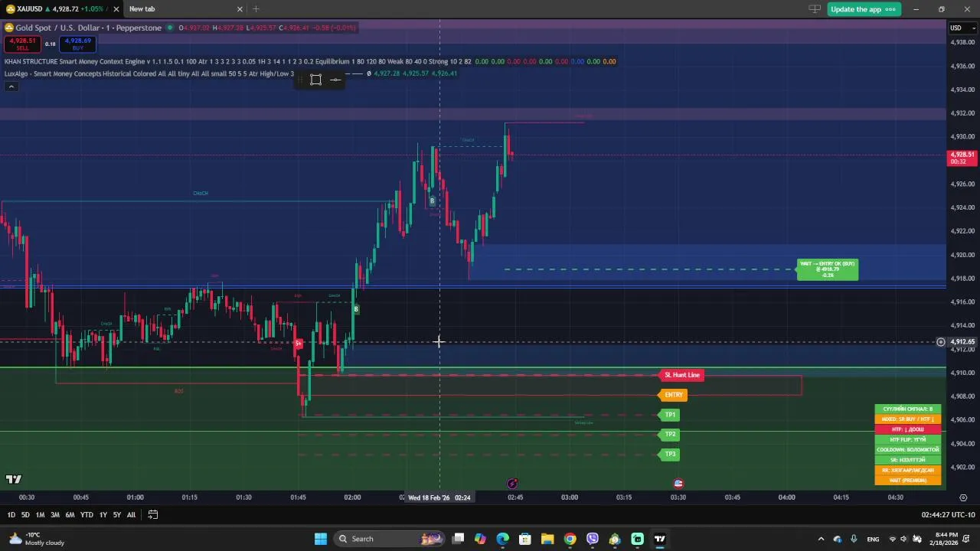Open Windows Start menu

coord(320,539)
